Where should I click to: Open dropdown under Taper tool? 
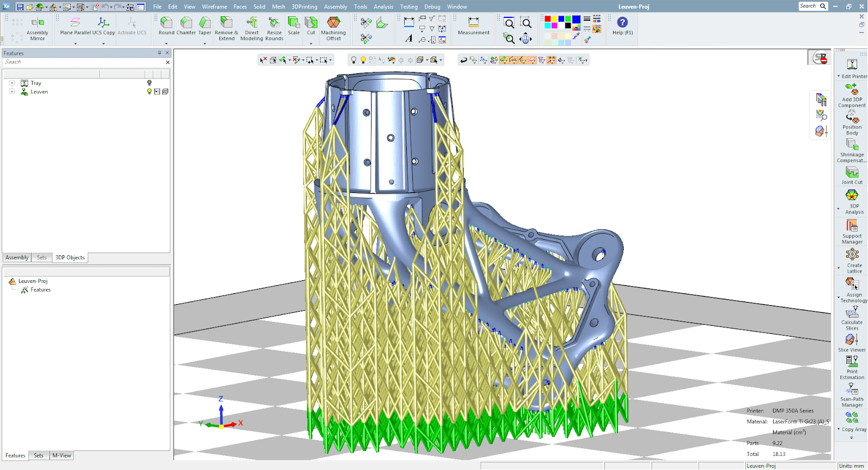point(205,43)
